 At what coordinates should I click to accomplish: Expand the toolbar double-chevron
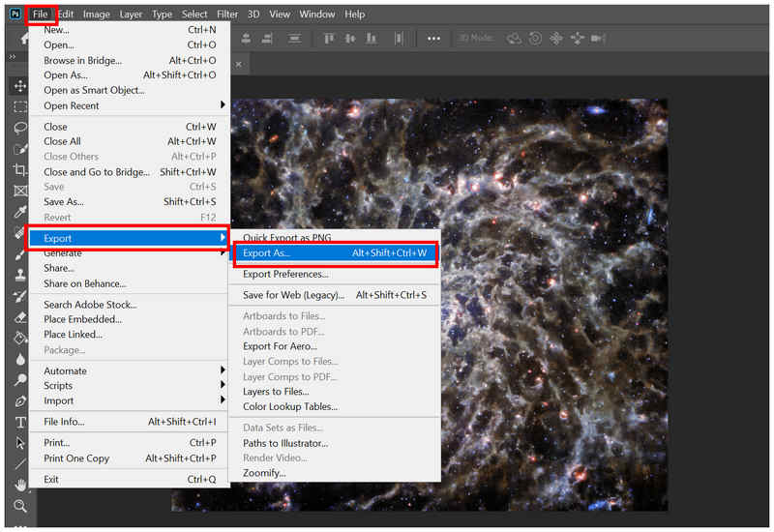[x=13, y=57]
